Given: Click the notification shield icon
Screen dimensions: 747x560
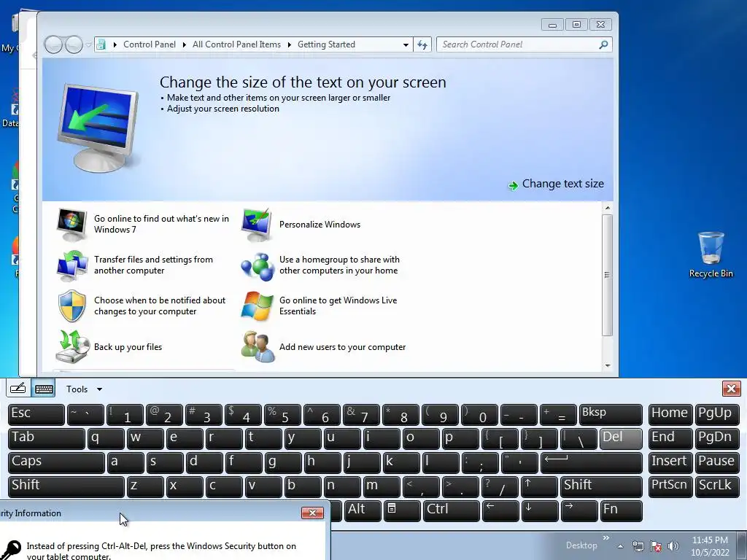Looking at the screenshot, I should pyautogui.click(x=72, y=306).
